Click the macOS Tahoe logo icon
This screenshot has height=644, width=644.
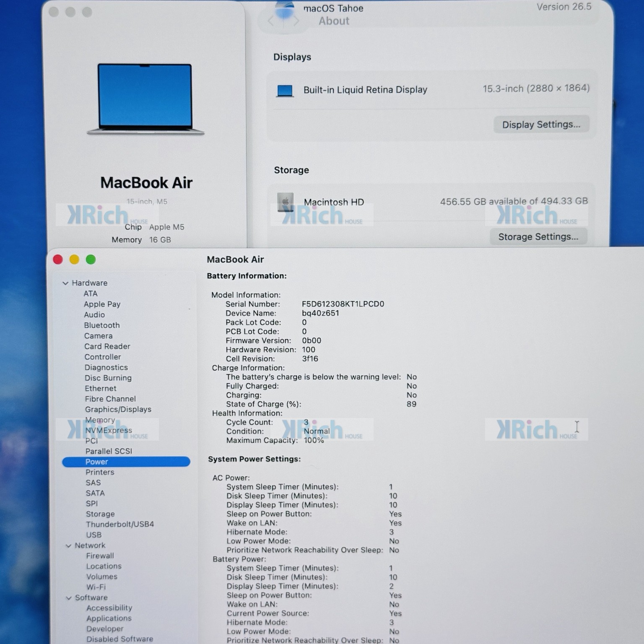(284, 10)
